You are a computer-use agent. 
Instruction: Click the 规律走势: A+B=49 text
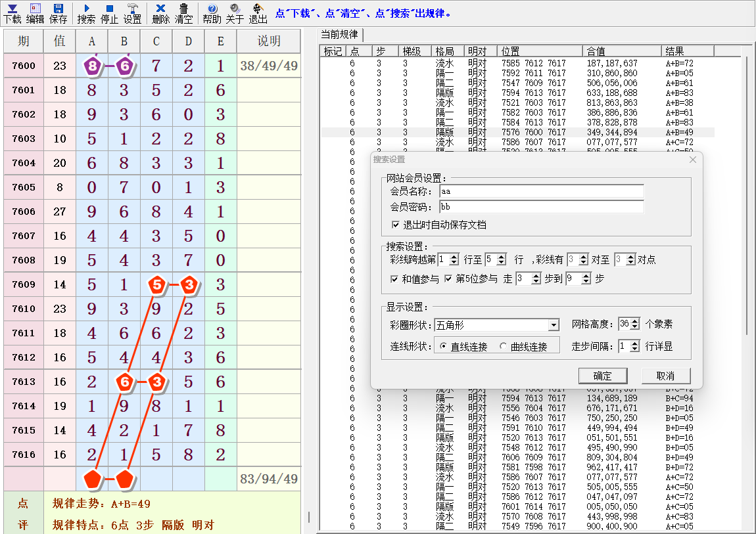[101, 504]
